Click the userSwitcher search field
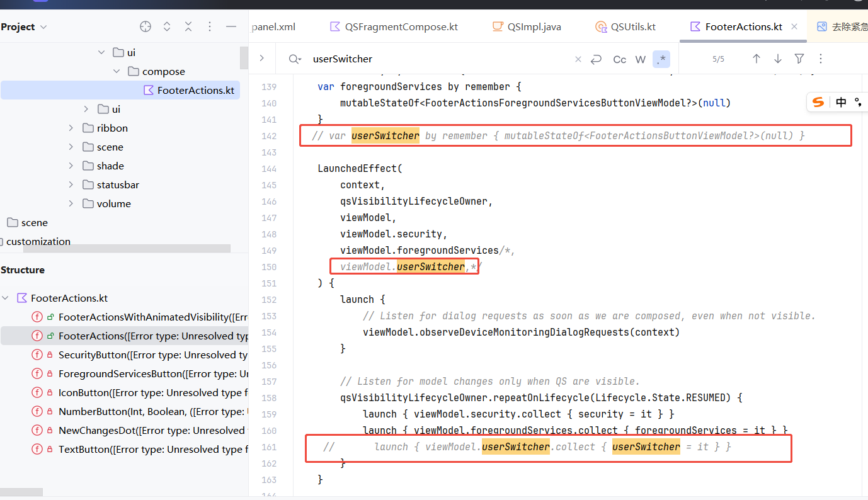This screenshot has width=868, height=500. [x=441, y=59]
